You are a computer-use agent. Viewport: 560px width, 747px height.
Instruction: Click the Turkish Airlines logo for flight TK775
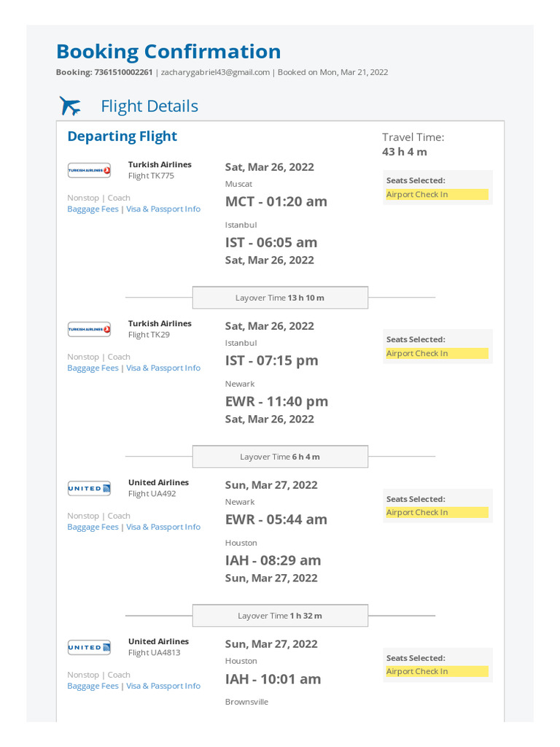89,170
